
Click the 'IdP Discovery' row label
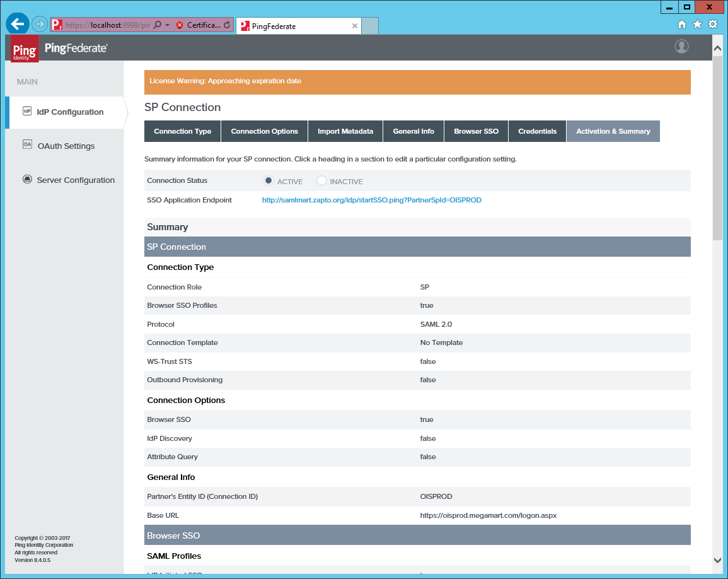(x=169, y=438)
